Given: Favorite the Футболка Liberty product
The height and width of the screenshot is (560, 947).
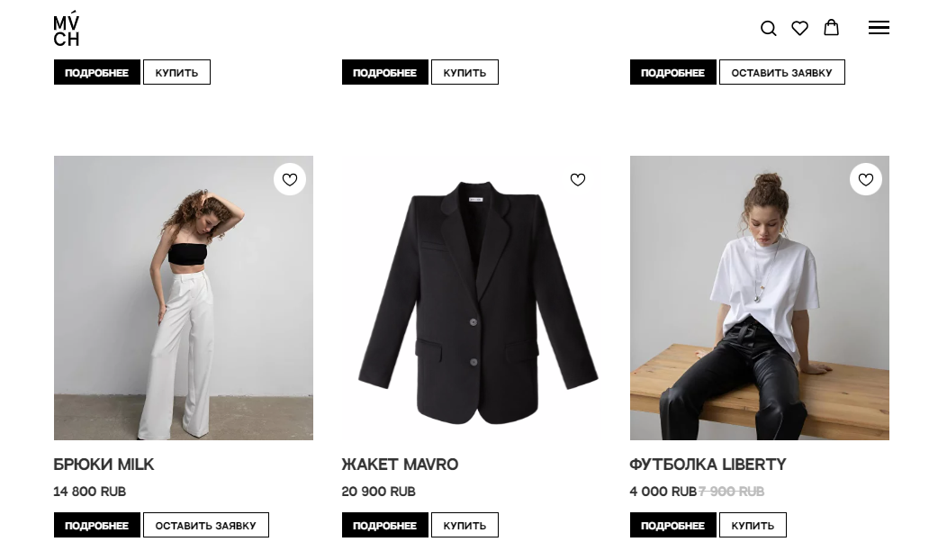Looking at the screenshot, I should pyautogui.click(x=866, y=180).
